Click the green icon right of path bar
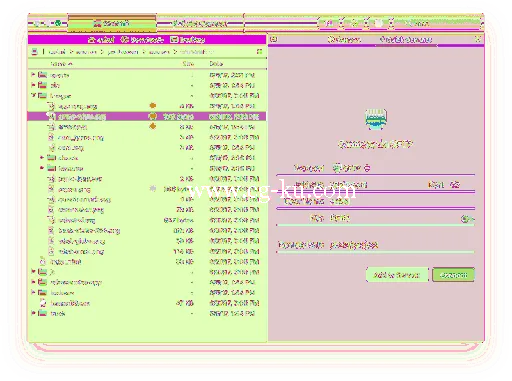Image resolution: width=512 pixels, height=381 pixels. 259,52
